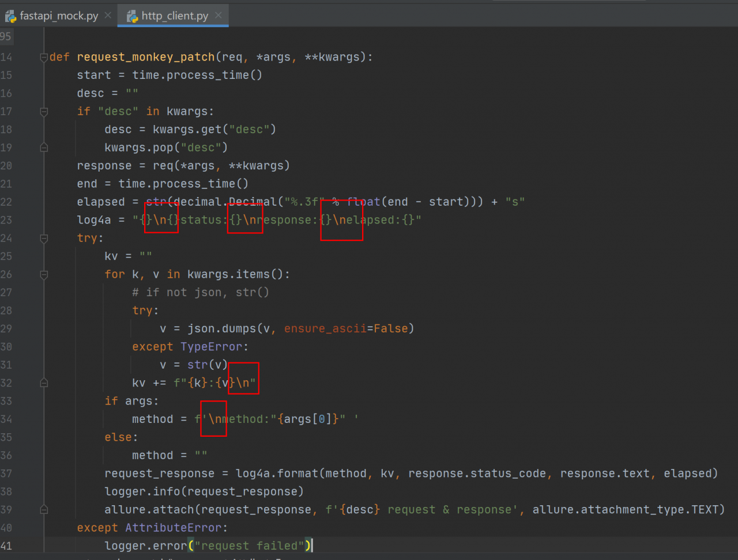Collapse the outer try block fold marker
The height and width of the screenshot is (560, 738).
[x=43, y=238]
